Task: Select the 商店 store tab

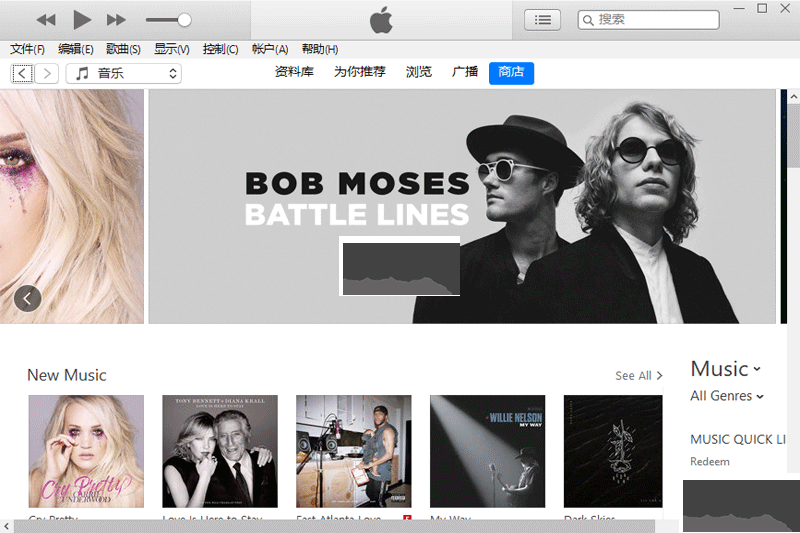Action: (511, 73)
